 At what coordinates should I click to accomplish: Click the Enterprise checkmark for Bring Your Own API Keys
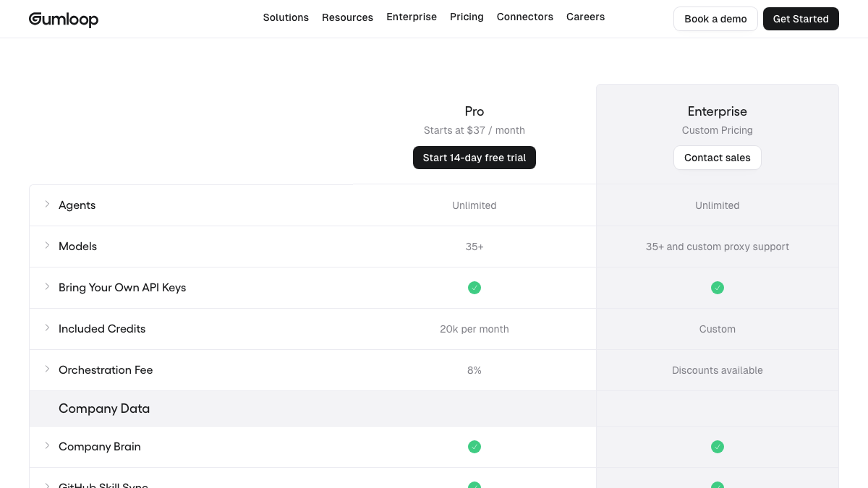point(718,288)
